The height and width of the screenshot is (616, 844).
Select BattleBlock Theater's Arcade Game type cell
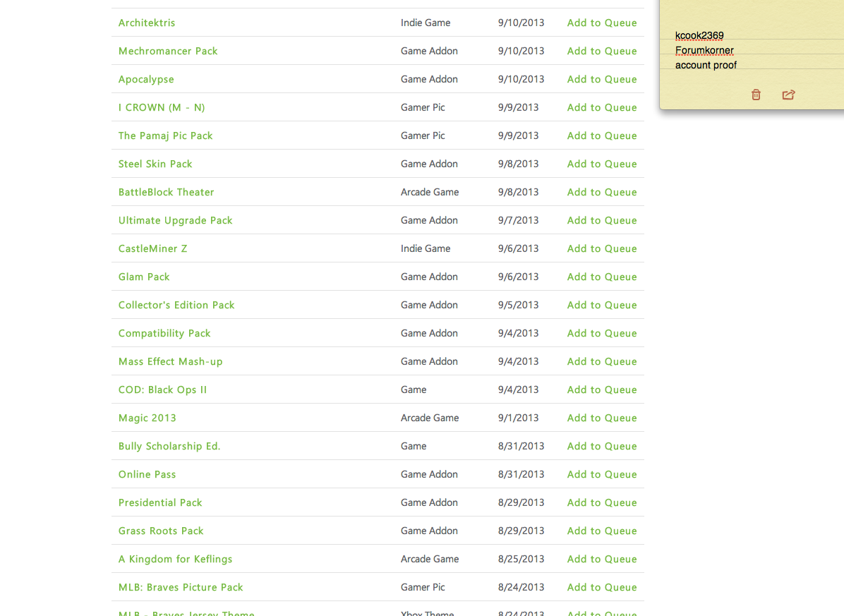(x=430, y=192)
